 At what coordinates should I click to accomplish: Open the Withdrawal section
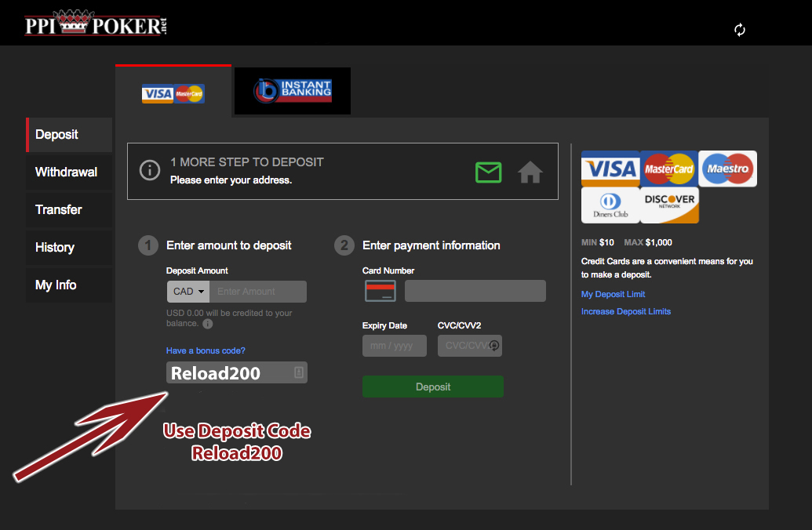[69, 172]
